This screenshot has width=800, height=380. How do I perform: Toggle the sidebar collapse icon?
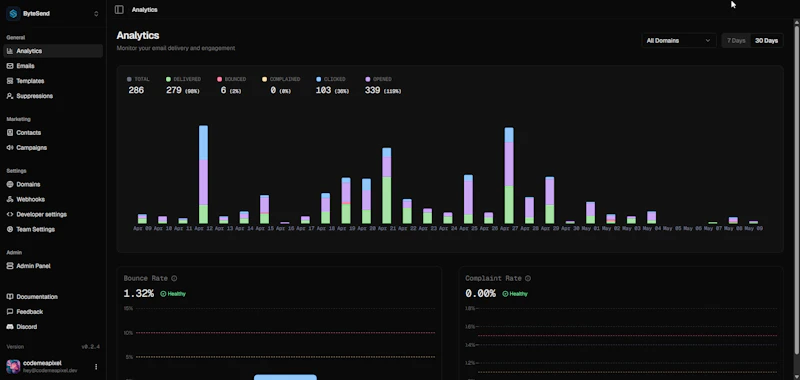coord(119,10)
